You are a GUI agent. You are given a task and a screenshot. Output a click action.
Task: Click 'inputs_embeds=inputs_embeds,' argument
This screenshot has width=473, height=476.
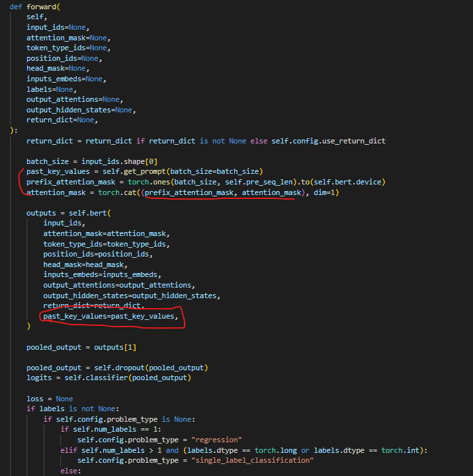coord(102,275)
